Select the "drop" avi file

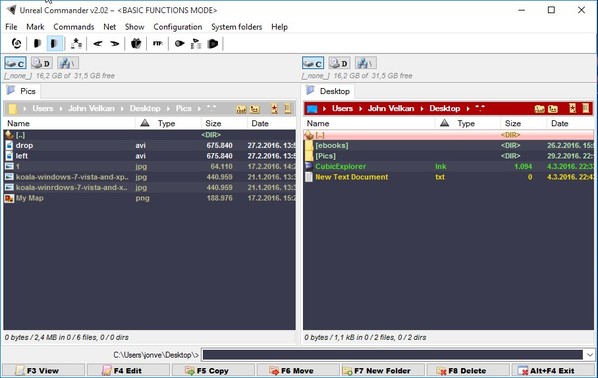coord(150,145)
